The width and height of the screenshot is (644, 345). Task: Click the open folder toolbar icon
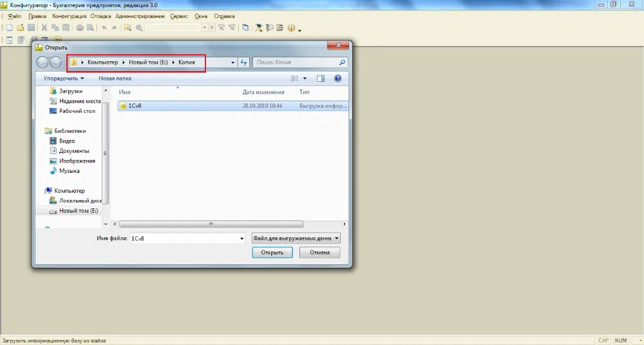(20, 28)
